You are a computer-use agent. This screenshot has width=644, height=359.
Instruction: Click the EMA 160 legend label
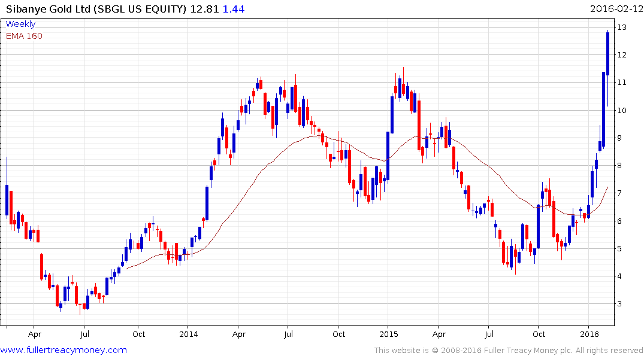[24, 36]
